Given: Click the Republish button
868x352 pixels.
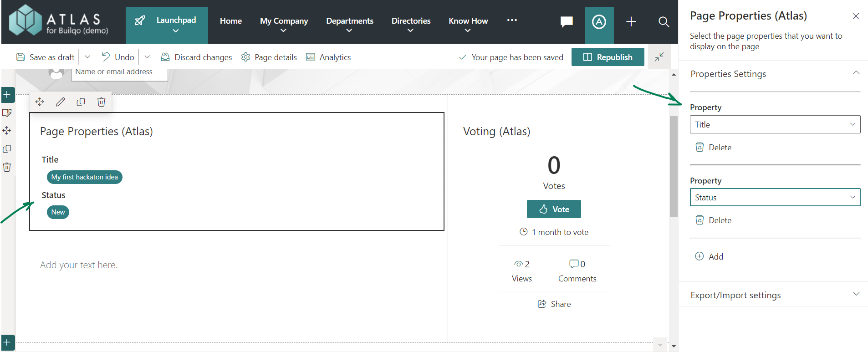Looking at the screenshot, I should [608, 57].
